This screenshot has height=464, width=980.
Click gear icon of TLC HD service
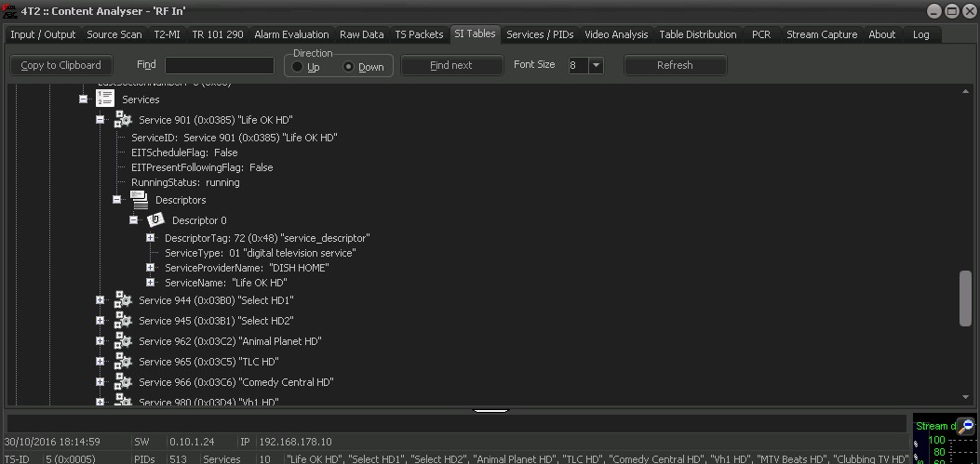(123, 362)
